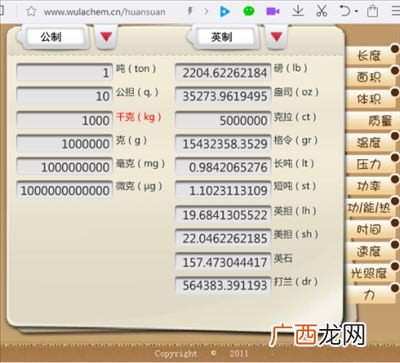Click the 千克 (kg) input field
The image size is (400, 363).
(x=64, y=120)
